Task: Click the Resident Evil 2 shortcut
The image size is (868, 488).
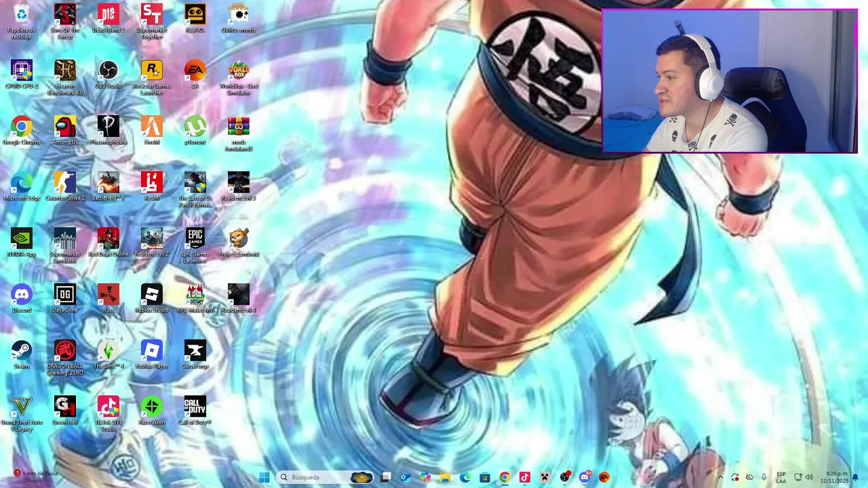Action: click(152, 243)
